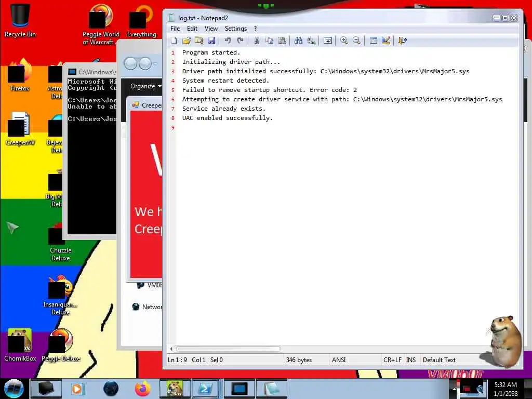This screenshot has width=532, height=399.
Task: Show hidden tray icons arrow
Action: click(454, 389)
